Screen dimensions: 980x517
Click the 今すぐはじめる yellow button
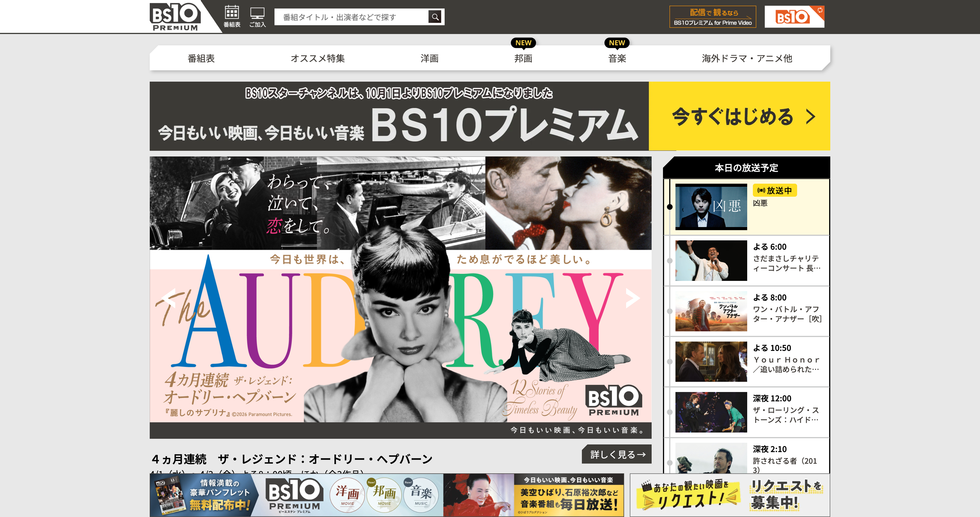click(739, 116)
